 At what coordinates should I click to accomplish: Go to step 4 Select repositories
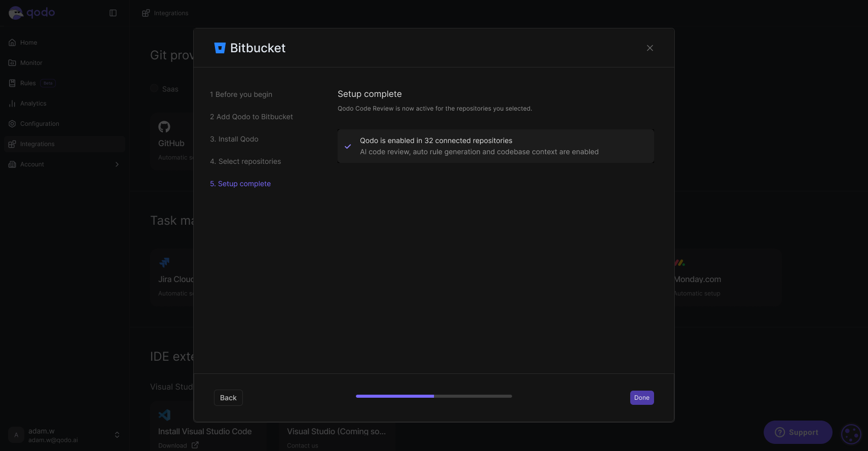coord(245,161)
